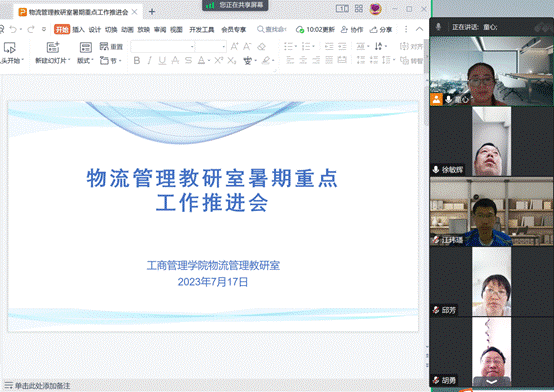Toggle microphone icon in speaking bar

pos(438,27)
